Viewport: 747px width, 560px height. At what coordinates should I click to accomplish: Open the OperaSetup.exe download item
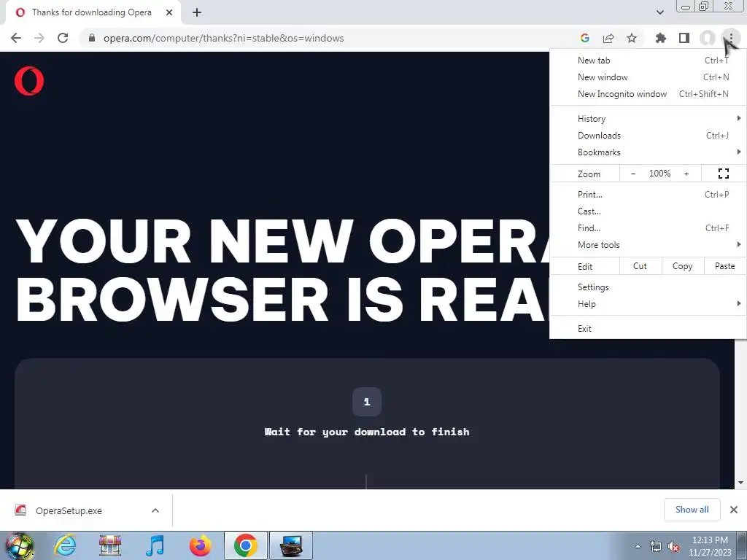click(69, 510)
